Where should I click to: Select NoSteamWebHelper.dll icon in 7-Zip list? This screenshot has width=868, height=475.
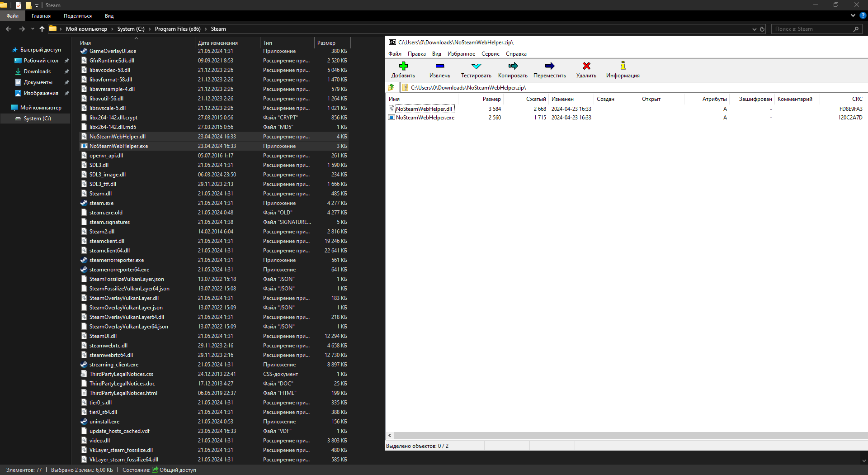point(392,109)
